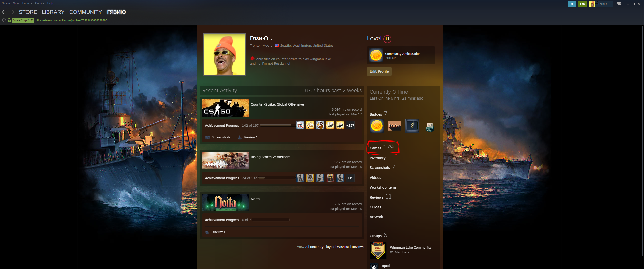Screen dimensions: 644x269
Task: Switch to Big Picture mode icon
Action: click(x=619, y=4)
